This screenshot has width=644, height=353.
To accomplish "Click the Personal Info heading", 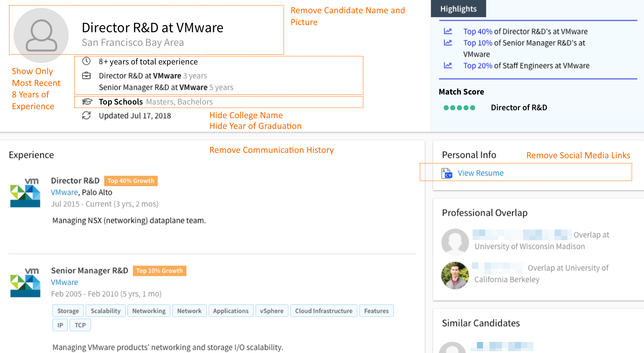I will point(469,155).
